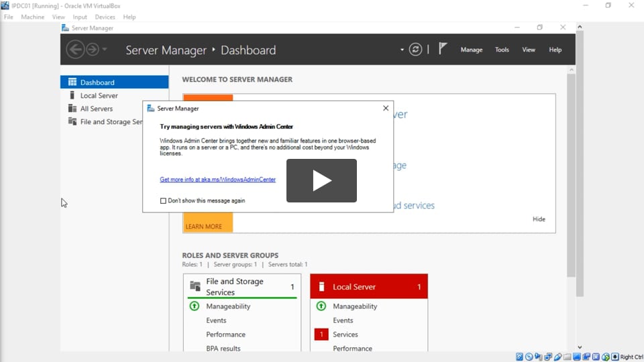Open the Tools menu

(x=502, y=50)
